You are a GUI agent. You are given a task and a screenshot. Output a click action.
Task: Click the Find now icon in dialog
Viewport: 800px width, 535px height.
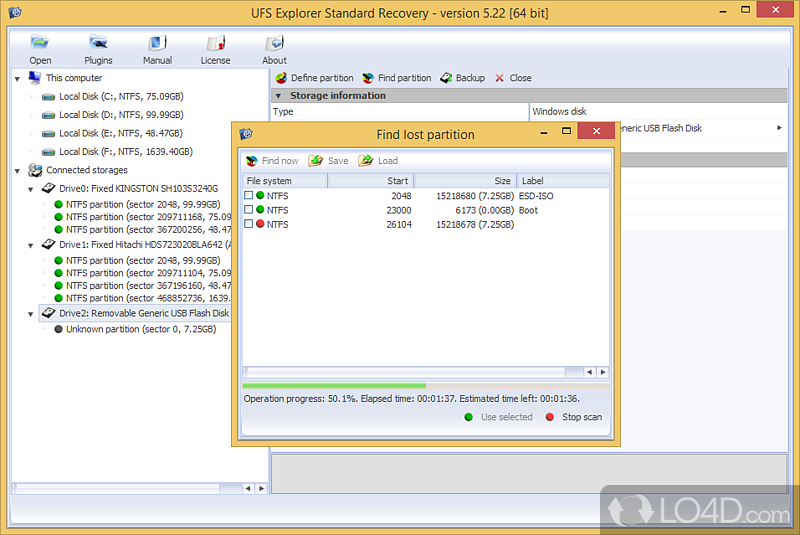[252, 161]
